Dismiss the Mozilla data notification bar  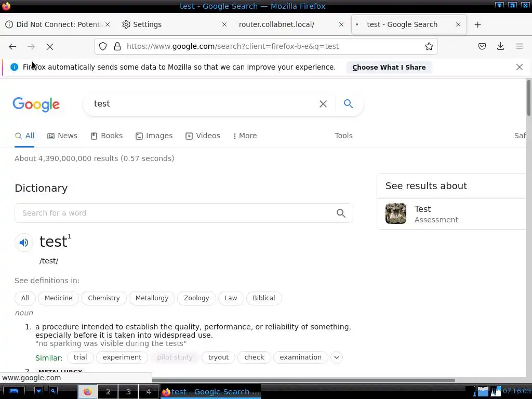pyautogui.click(x=520, y=67)
